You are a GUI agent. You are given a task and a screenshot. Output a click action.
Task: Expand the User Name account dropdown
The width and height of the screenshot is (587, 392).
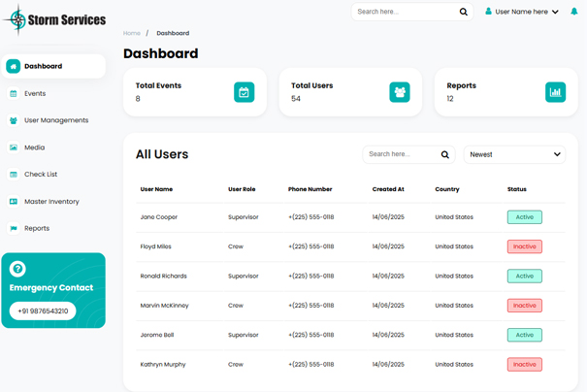point(524,12)
